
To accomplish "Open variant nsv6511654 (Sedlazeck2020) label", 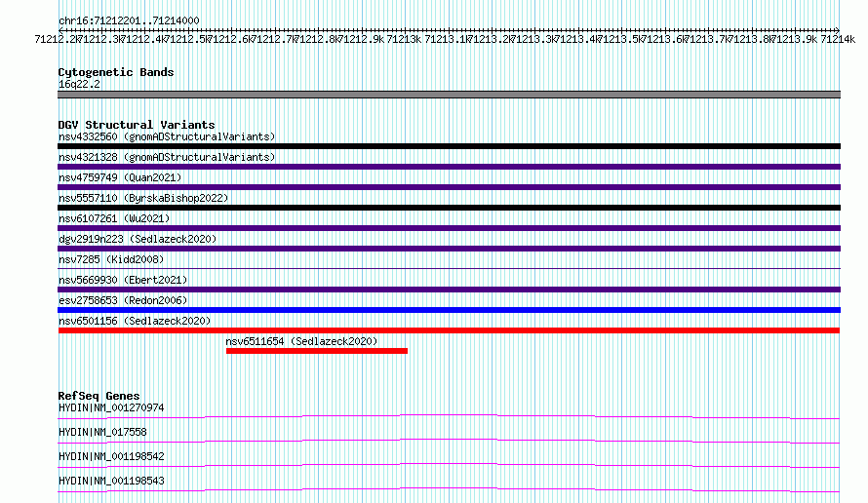I will pos(301,341).
